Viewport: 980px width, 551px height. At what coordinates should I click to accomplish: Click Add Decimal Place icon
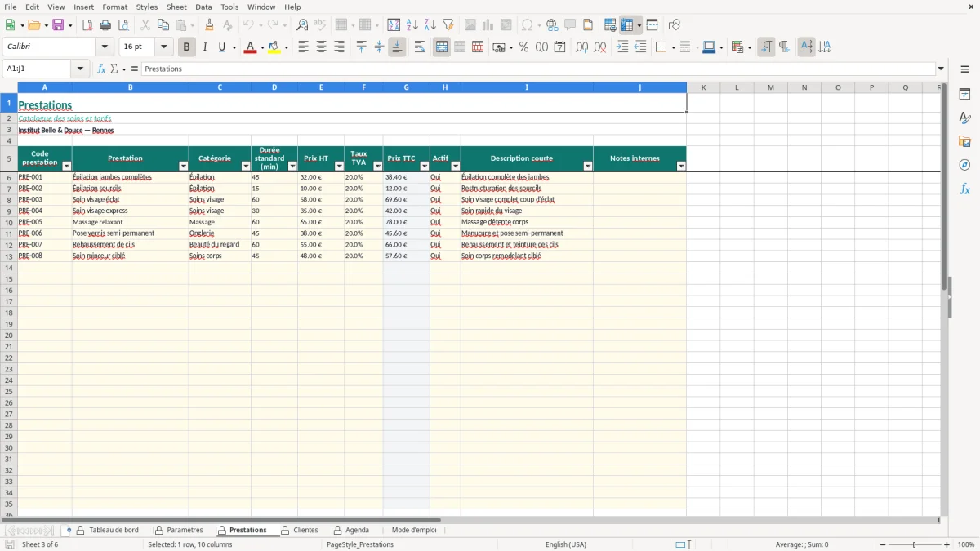(x=581, y=47)
